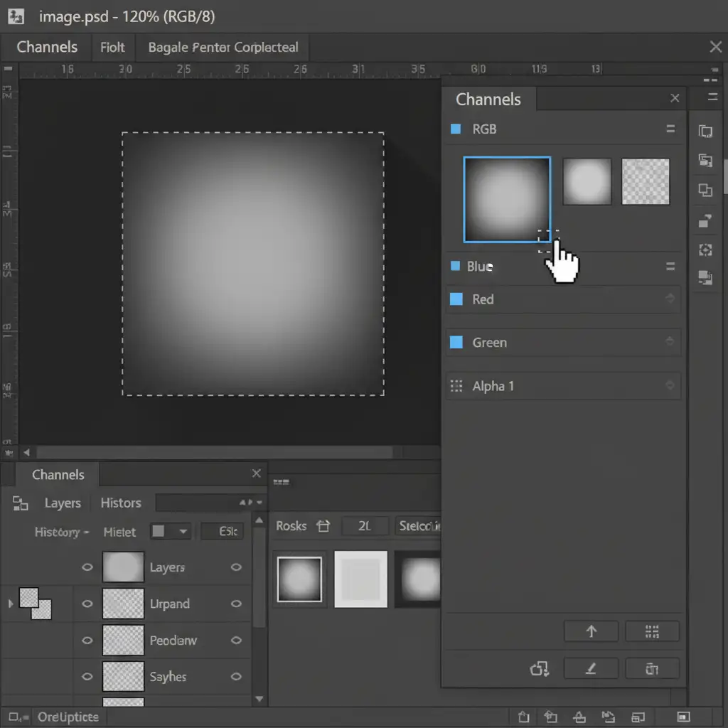Screen dimensions: 728x728
Task: Expand the layer group disclosure triangle
Action: tap(10, 604)
